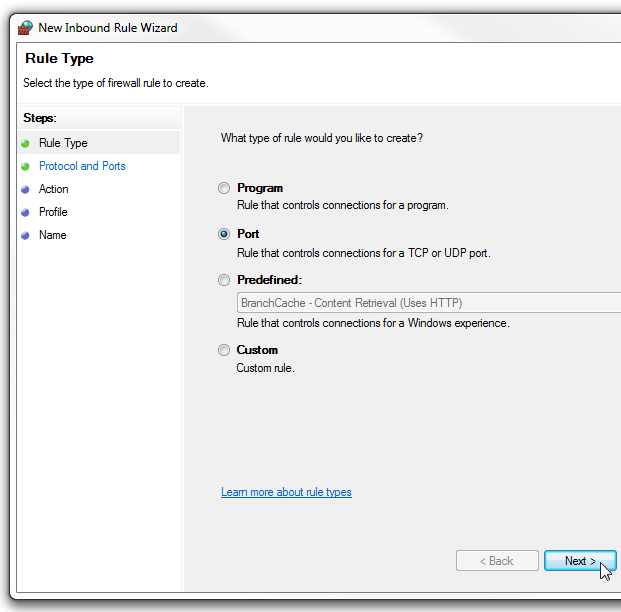Click the Port option label text
This screenshot has width=621, height=612.
click(x=248, y=234)
